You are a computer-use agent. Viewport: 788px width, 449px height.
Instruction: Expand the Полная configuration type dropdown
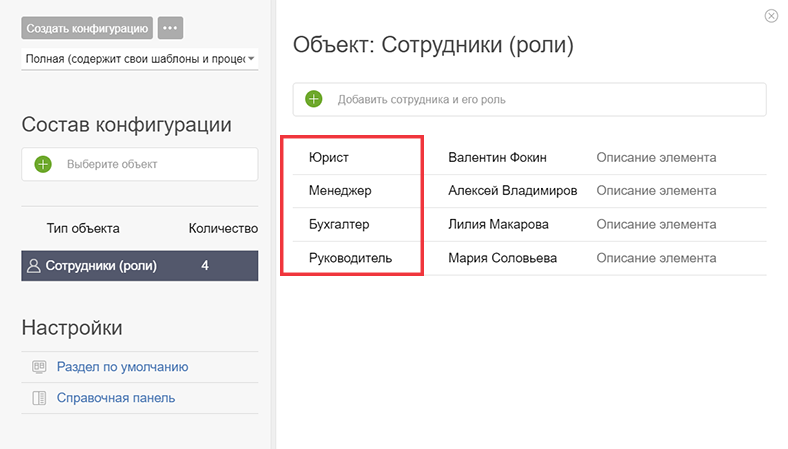click(140, 59)
